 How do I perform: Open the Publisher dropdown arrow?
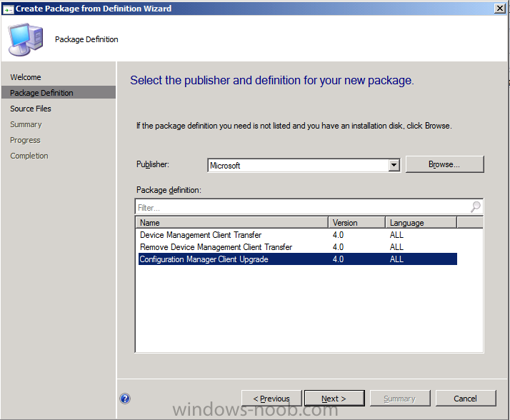coord(394,165)
